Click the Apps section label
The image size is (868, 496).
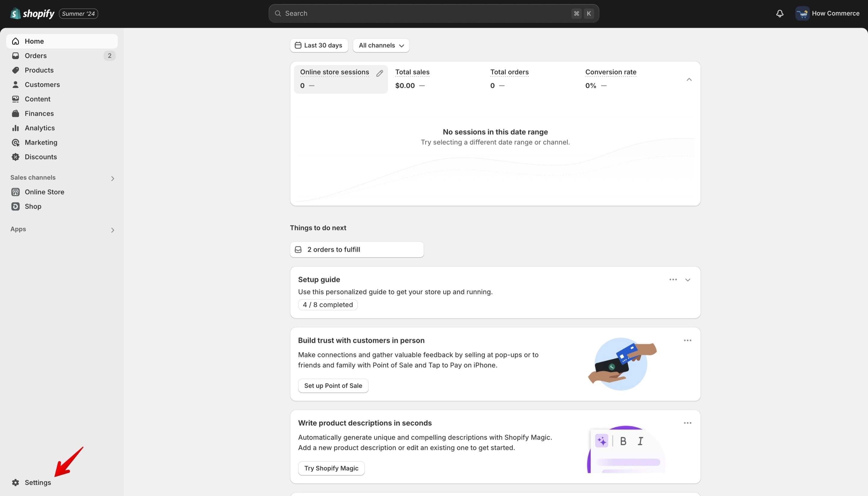pos(18,229)
